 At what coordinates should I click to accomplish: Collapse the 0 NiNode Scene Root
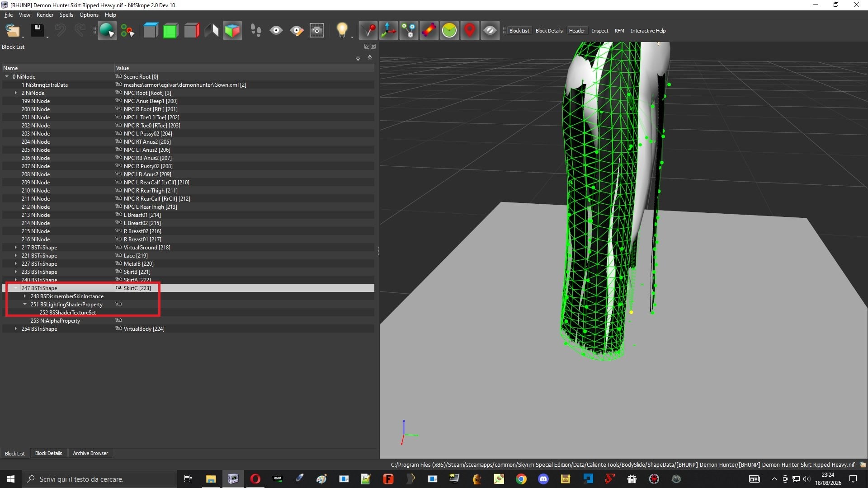[7, 77]
